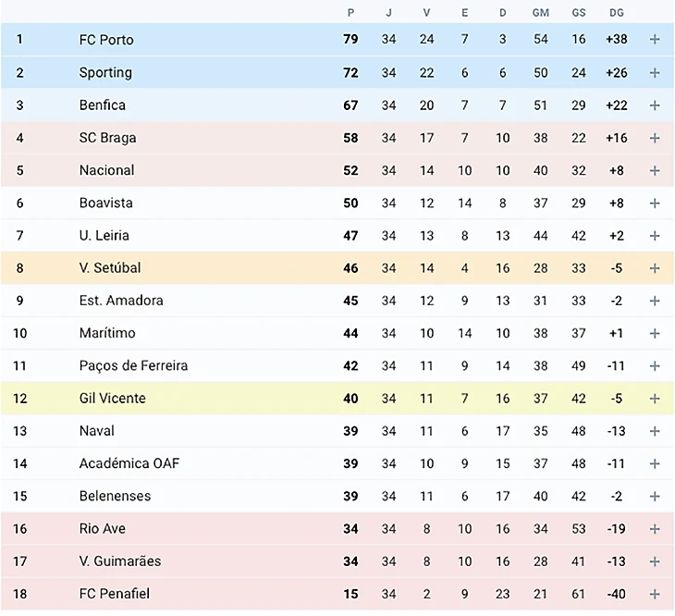Open SC Braga row plus icon
The image size is (675, 616).
[x=655, y=138]
